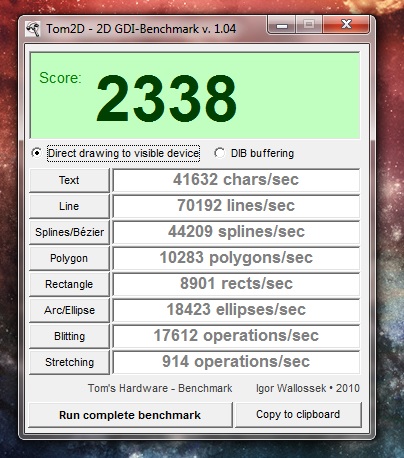Select the 18423 ellipses/sec result
Image resolution: width=404 pixels, height=458 pixels.
click(x=236, y=310)
